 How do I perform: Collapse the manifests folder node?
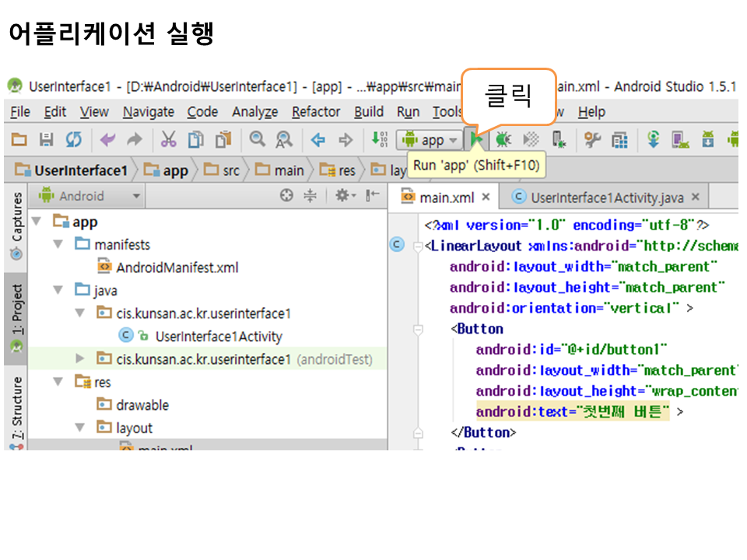(x=58, y=244)
